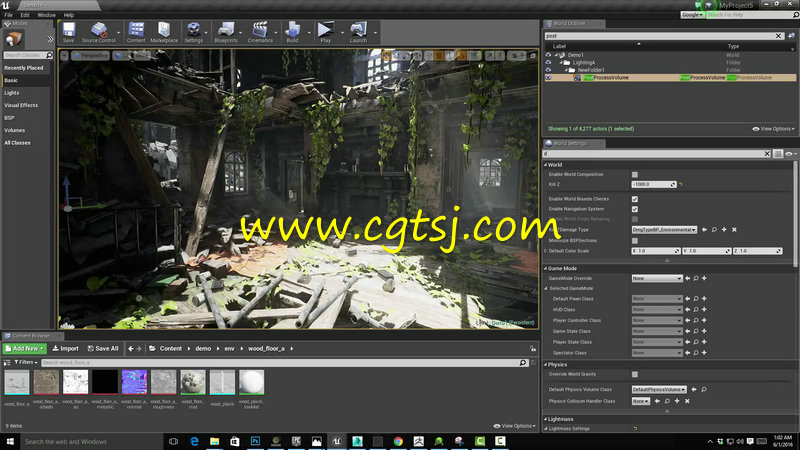The width and height of the screenshot is (800, 450).
Task: Select the wood_floor_a metallic thumbnail
Action: coord(105,383)
